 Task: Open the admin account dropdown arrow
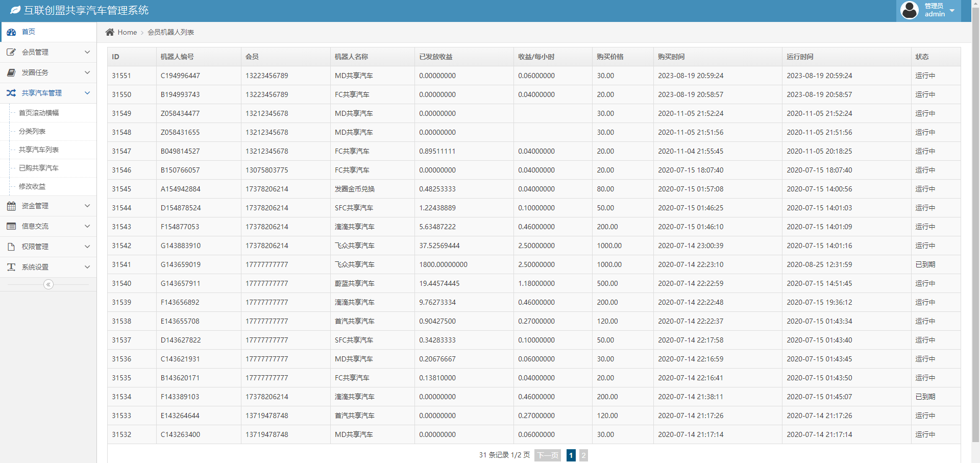[x=952, y=11]
